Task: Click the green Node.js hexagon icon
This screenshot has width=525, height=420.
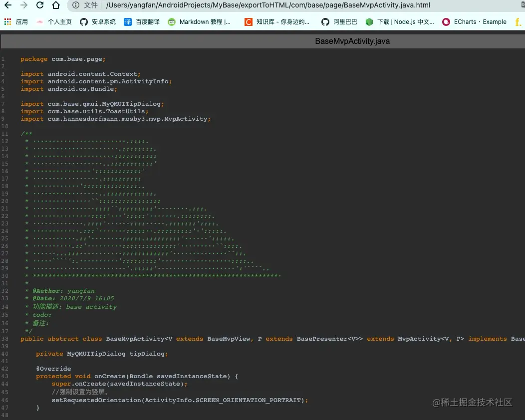Action: (x=369, y=22)
